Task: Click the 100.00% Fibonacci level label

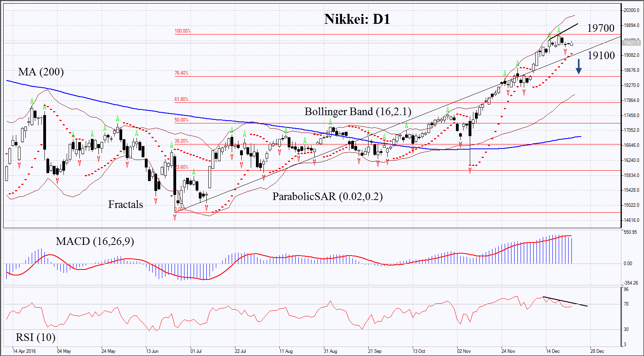Action: (x=183, y=31)
